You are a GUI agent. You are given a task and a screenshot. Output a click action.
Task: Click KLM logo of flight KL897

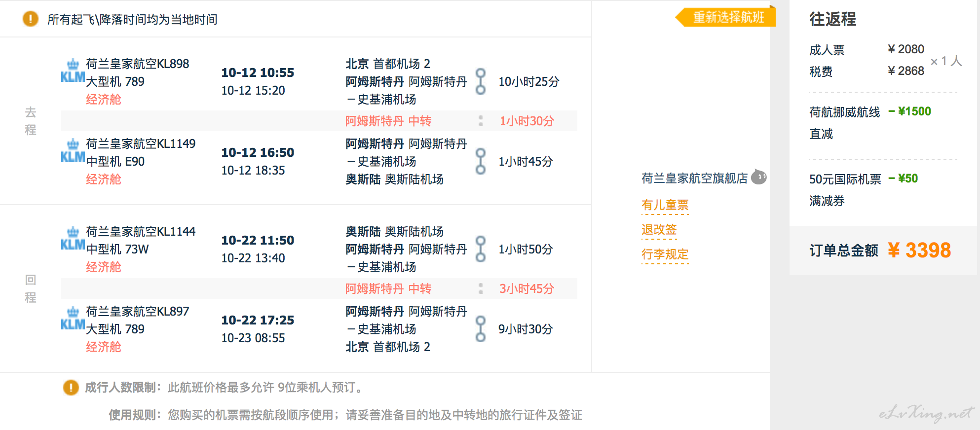click(73, 319)
